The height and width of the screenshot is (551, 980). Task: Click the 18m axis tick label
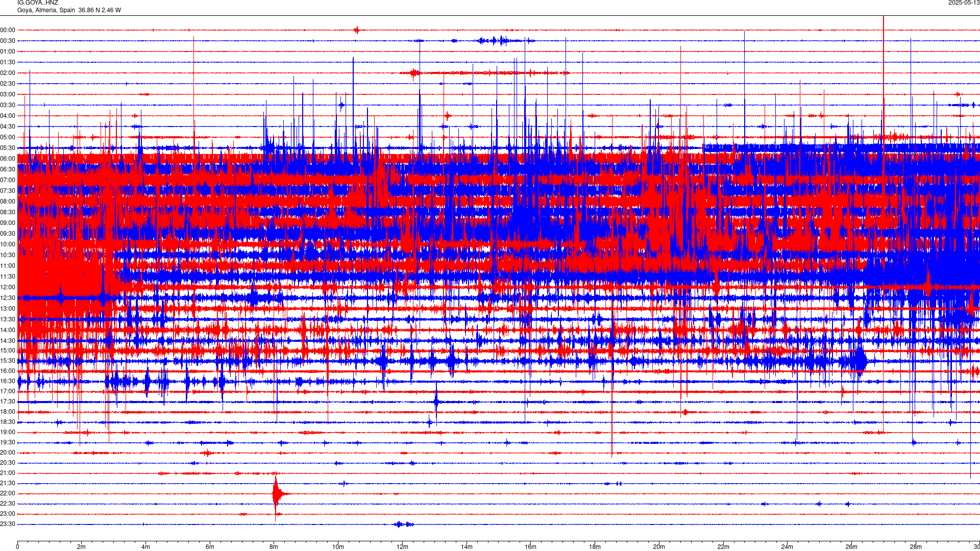(595, 547)
